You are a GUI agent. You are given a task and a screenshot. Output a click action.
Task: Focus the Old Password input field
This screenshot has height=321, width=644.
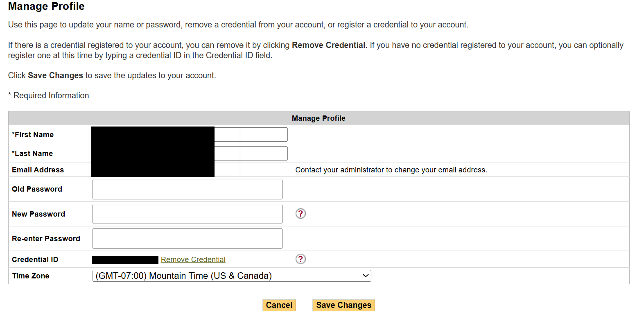click(187, 189)
